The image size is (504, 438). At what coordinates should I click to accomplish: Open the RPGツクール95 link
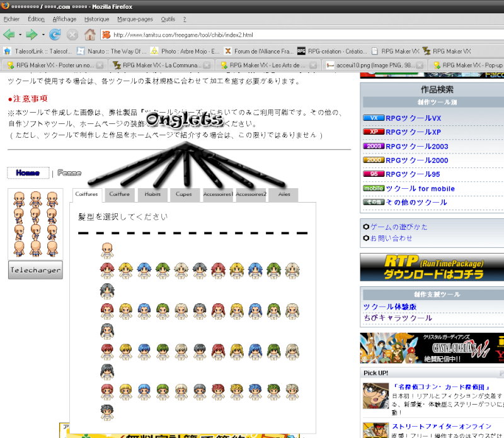tap(413, 174)
